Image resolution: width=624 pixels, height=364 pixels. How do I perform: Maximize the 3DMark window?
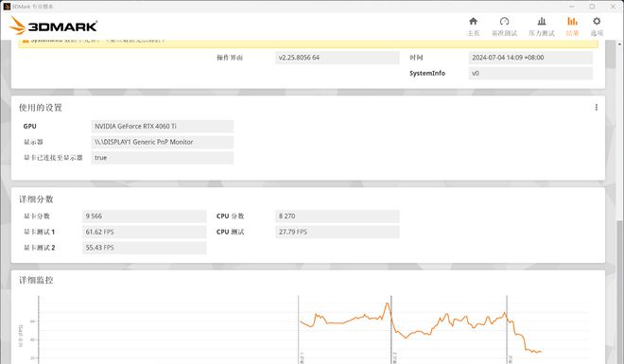[x=592, y=7]
